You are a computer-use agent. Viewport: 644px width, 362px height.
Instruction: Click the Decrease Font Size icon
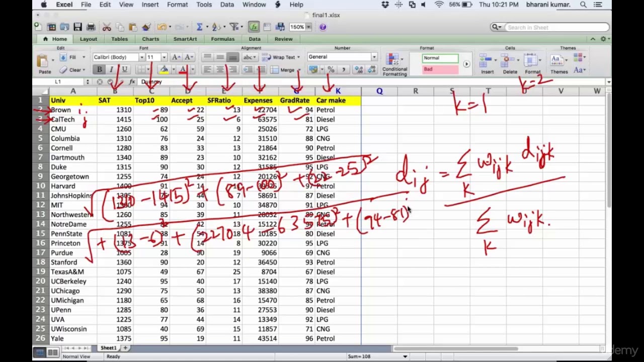click(x=188, y=57)
